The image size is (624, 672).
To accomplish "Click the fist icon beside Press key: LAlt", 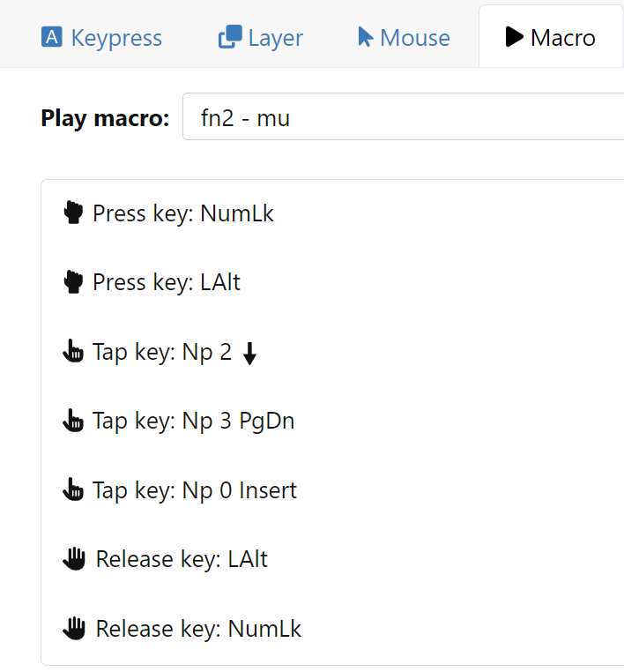I will pos(73,282).
